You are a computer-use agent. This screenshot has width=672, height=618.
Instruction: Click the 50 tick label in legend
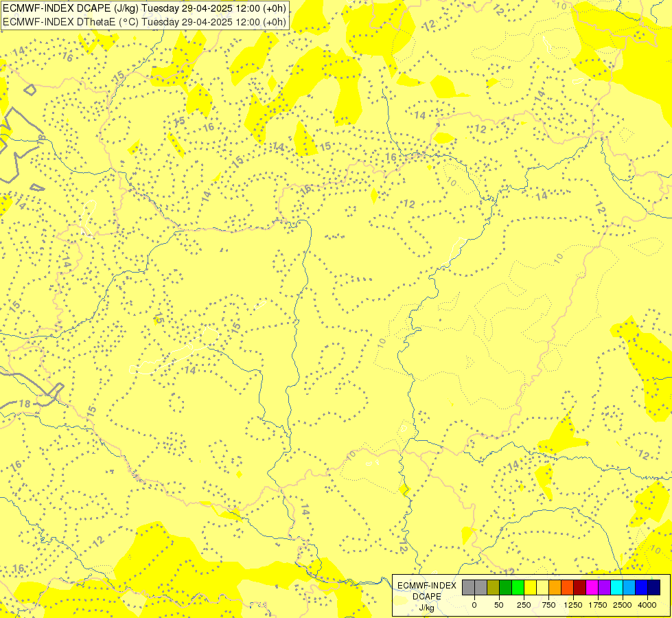499,605
